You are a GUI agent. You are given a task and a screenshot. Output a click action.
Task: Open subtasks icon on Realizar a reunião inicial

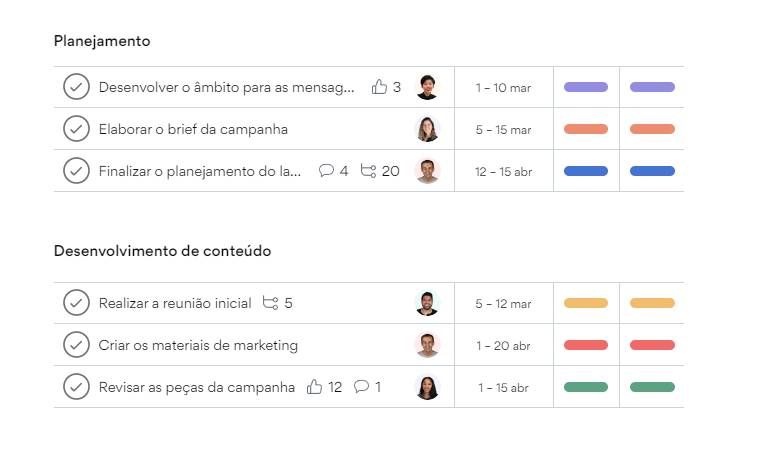270,303
